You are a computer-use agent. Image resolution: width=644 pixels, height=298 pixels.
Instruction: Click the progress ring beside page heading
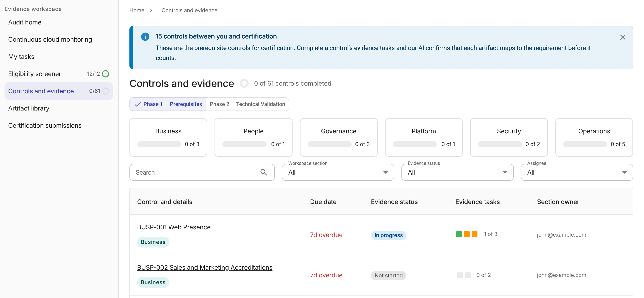tap(244, 83)
